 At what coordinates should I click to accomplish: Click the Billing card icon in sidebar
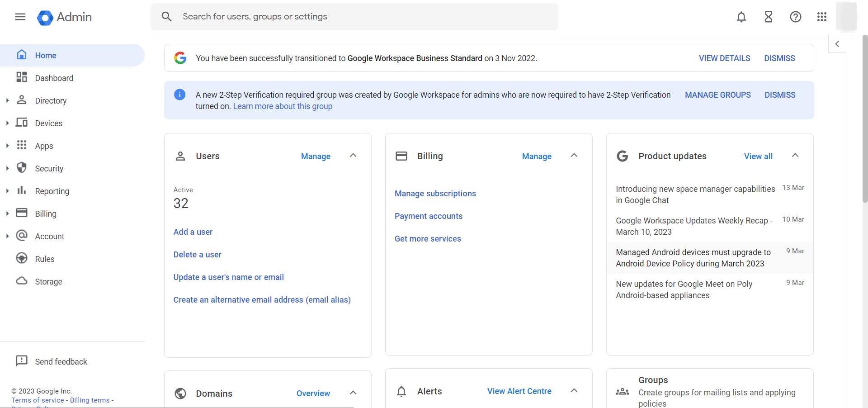point(22,213)
